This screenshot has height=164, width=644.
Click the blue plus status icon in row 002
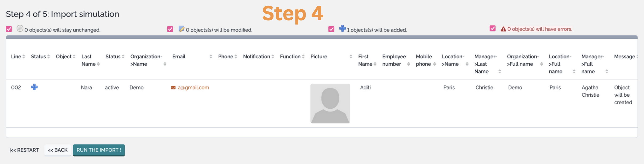(34, 87)
